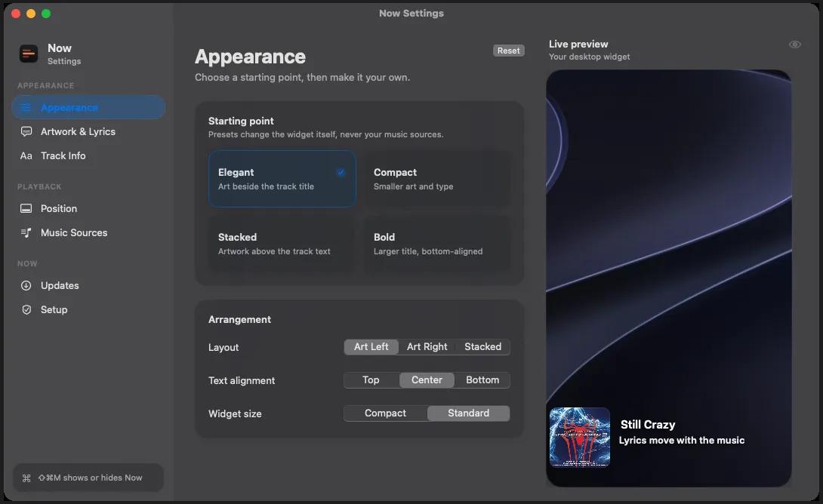Select the Elegant preset card

point(282,179)
